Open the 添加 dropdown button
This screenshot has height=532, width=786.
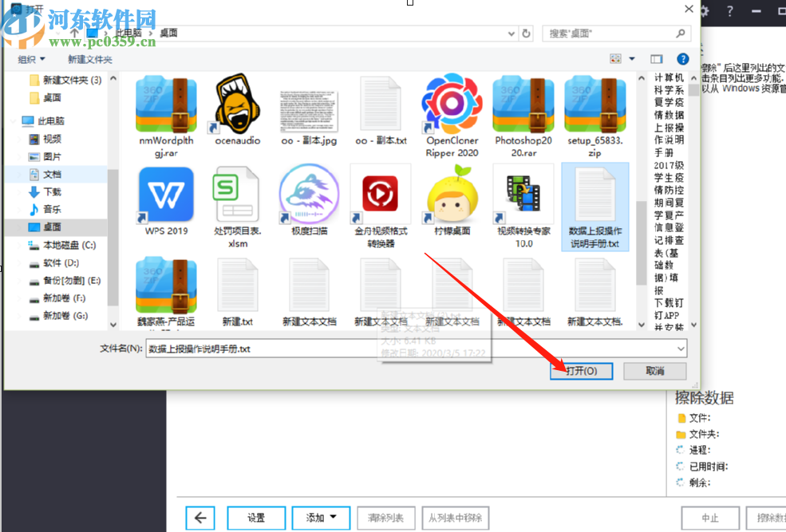click(321, 518)
